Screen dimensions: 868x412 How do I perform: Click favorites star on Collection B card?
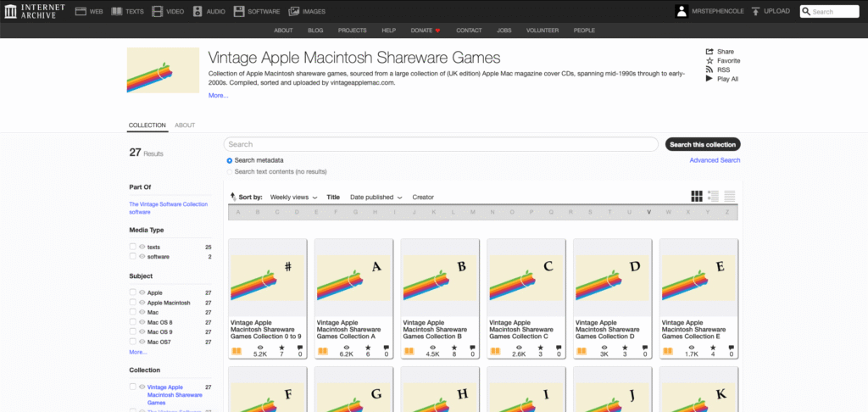[x=454, y=348]
